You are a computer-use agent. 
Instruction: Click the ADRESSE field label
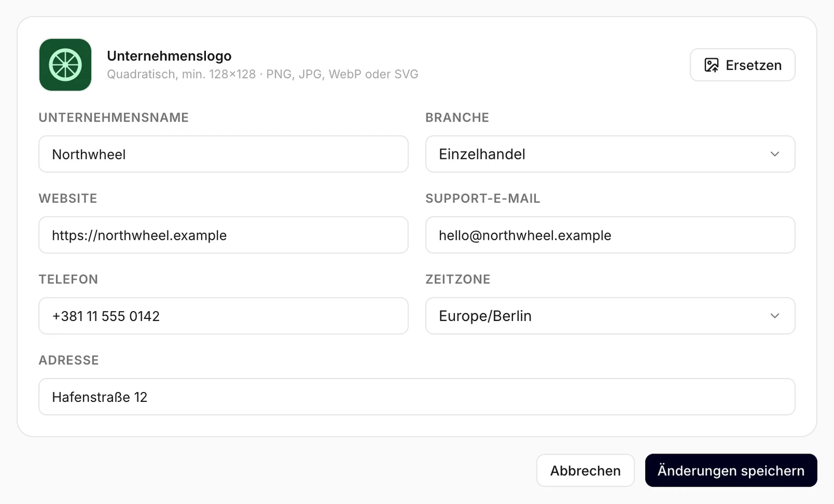pyautogui.click(x=69, y=360)
